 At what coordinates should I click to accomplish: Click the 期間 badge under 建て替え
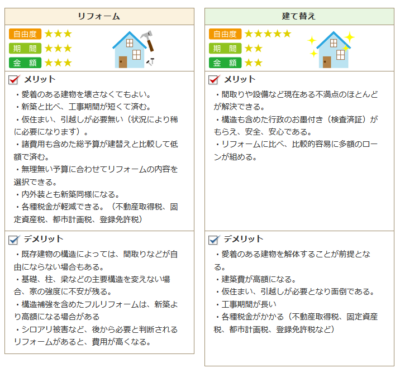[225, 48]
